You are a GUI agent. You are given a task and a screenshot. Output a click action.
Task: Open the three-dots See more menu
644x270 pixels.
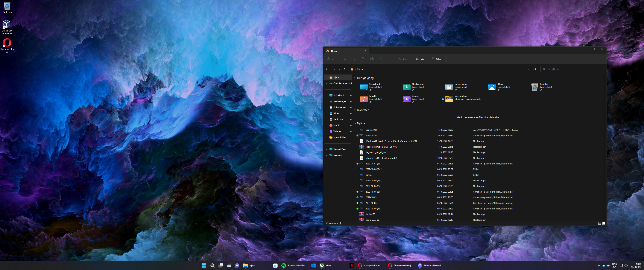(x=451, y=59)
